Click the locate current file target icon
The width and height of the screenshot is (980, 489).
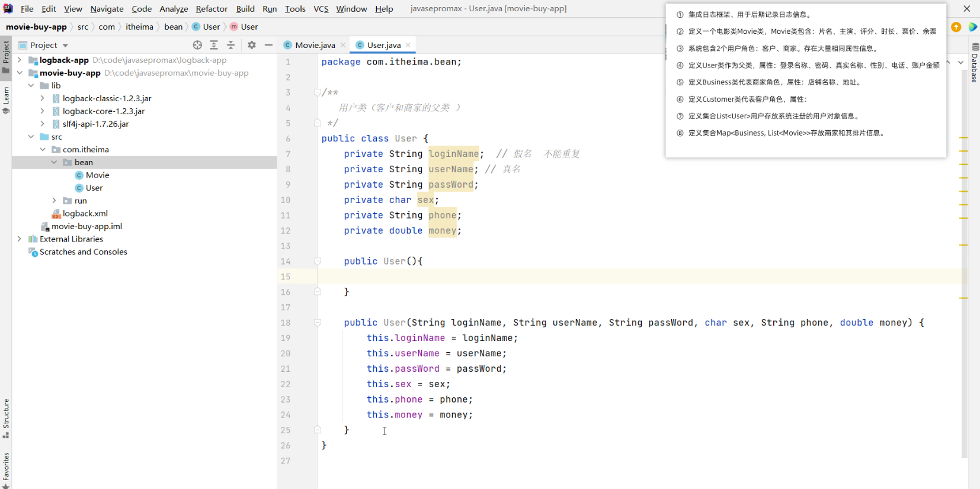[197, 45]
